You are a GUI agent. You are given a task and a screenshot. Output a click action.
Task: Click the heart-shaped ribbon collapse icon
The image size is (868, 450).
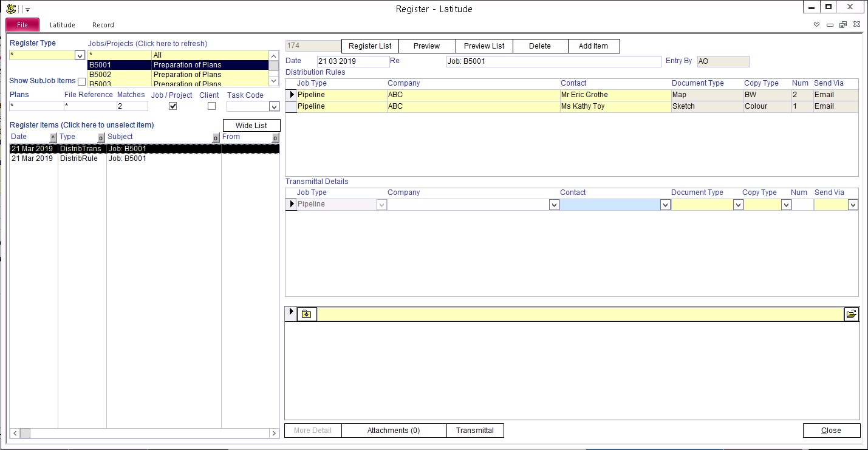coord(817,25)
